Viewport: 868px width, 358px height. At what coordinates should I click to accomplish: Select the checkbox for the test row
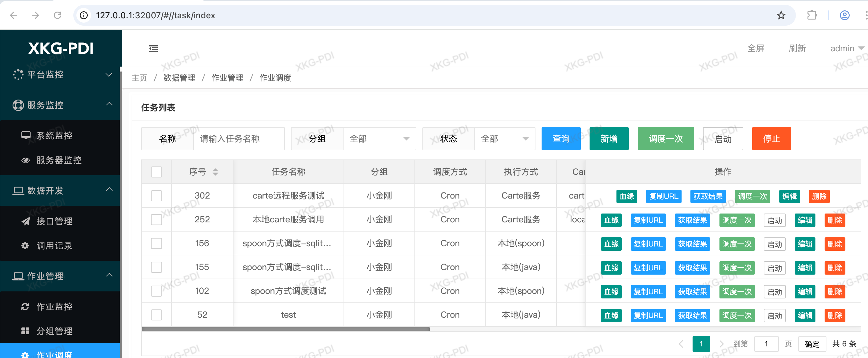point(156,315)
